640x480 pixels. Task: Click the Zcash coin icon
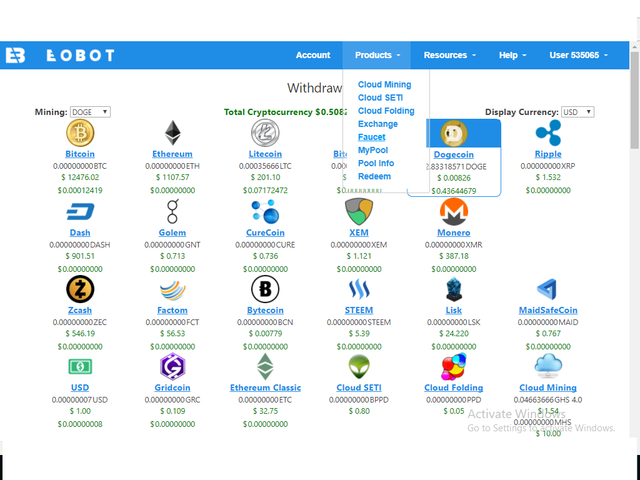click(80, 289)
